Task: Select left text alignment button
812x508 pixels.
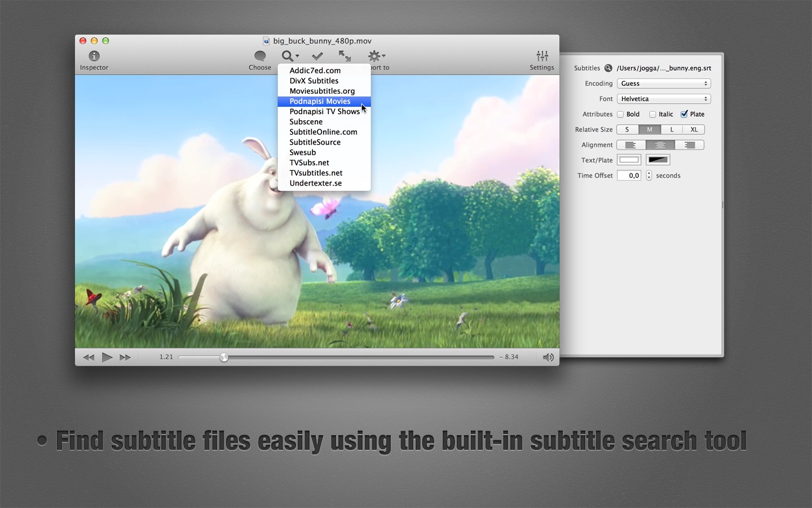Action: click(631, 145)
